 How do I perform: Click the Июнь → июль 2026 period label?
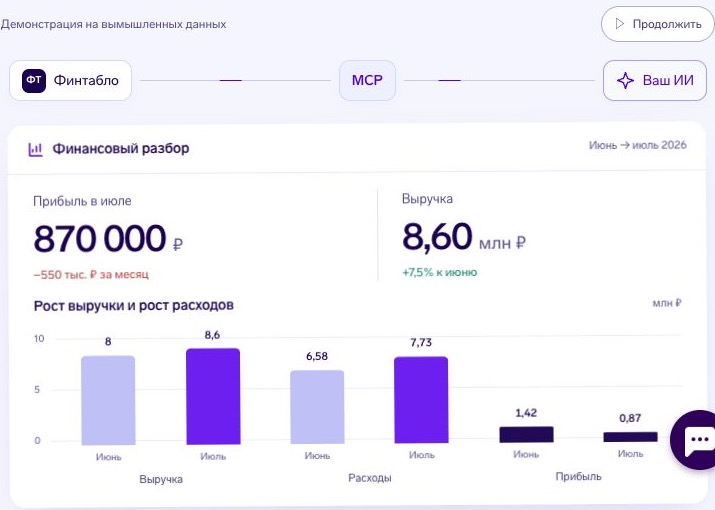[x=637, y=145]
